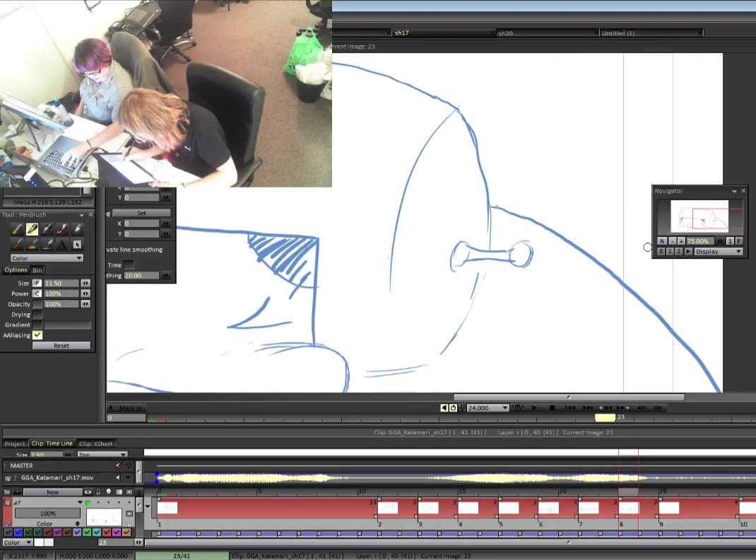This screenshot has height=560, width=756.
Task: Click the light table bulb icon in the layer header
Action: point(109,492)
